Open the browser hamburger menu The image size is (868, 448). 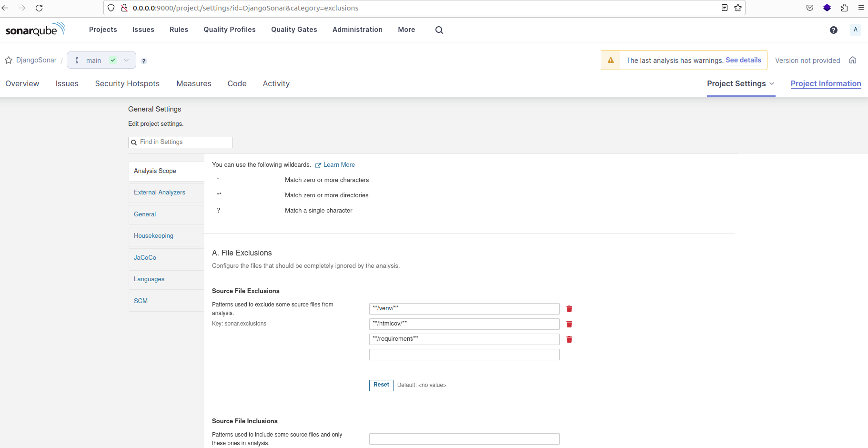[x=861, y=8]
